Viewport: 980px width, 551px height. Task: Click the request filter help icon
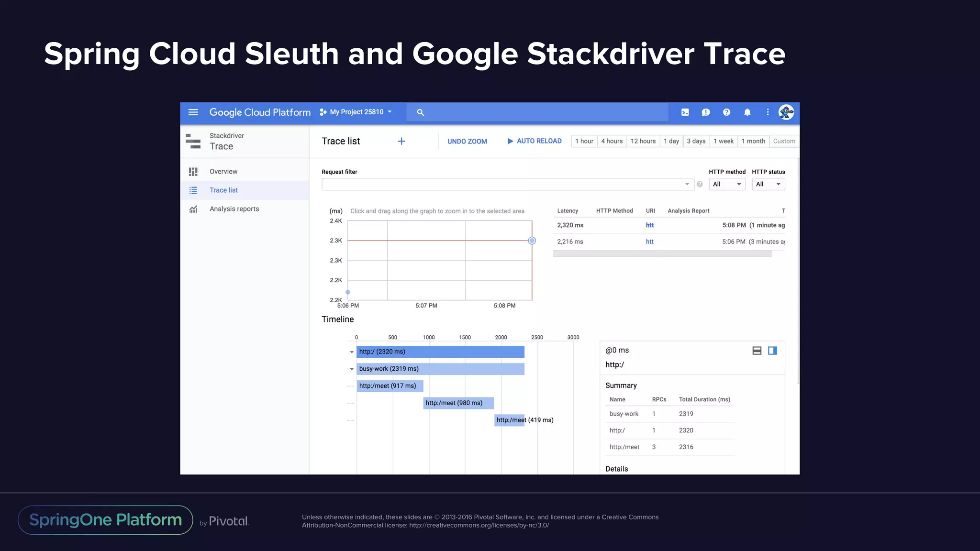[x=700, y=184]
